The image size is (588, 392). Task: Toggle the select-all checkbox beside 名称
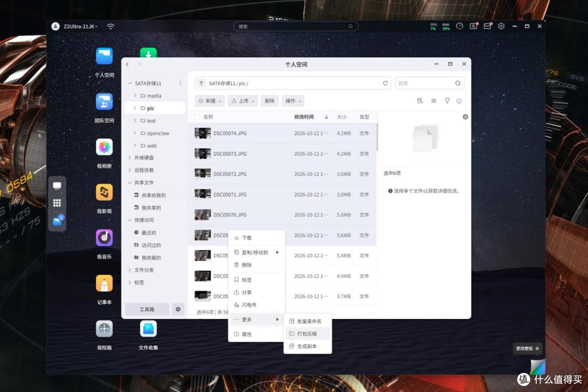197,117
